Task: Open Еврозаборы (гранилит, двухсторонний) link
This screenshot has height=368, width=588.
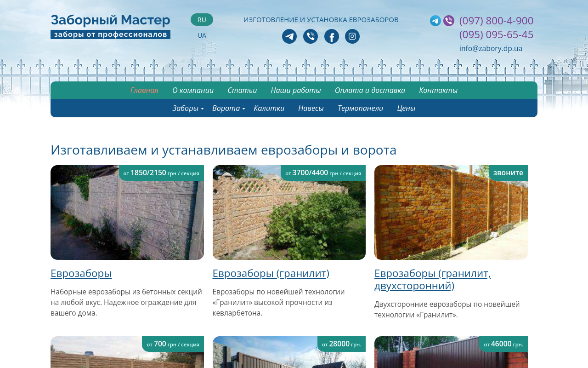Action: coord(433,279)
